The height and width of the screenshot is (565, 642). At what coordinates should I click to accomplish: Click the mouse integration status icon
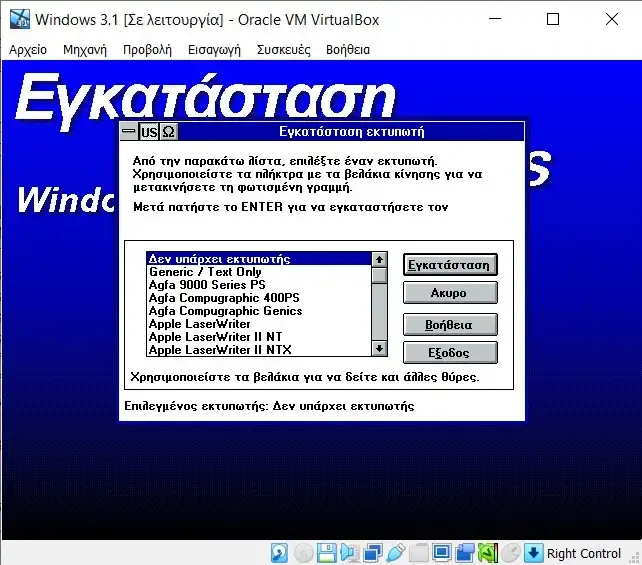(511, 553)
